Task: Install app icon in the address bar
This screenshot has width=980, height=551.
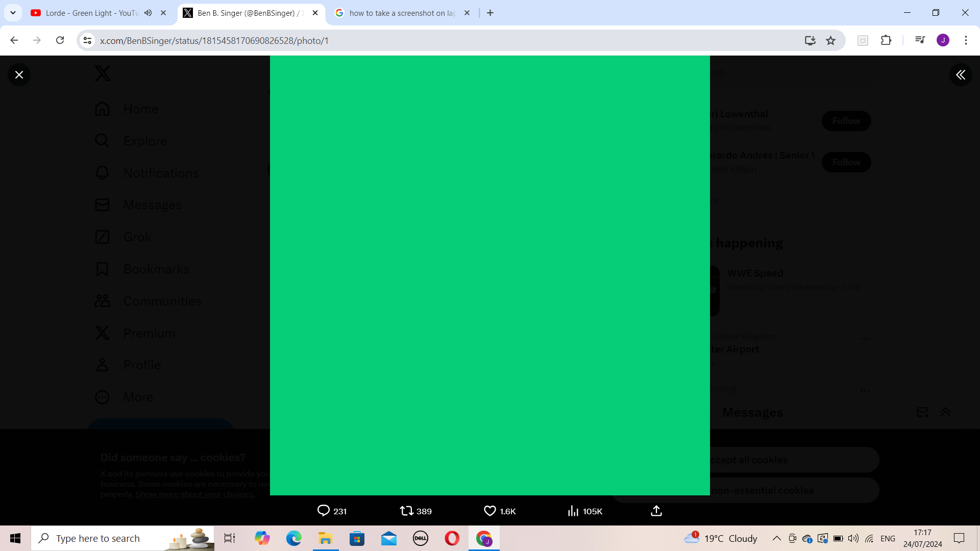Action: (x=810, y=40)
